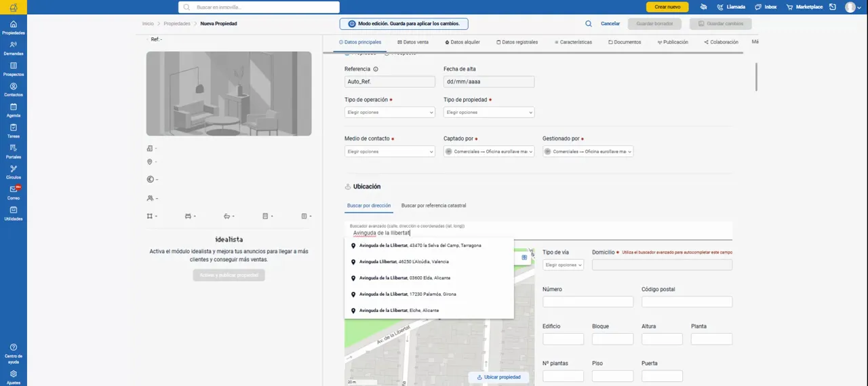Click the top search box Buscar en inmovilla
The image size is (868, 386).
coord(259,7)
